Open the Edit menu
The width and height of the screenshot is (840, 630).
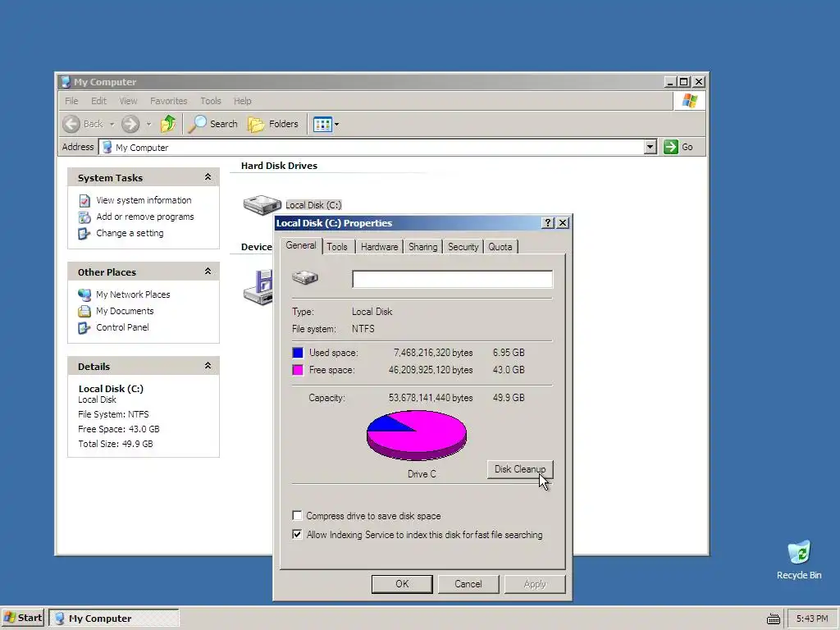pos(98,101)
